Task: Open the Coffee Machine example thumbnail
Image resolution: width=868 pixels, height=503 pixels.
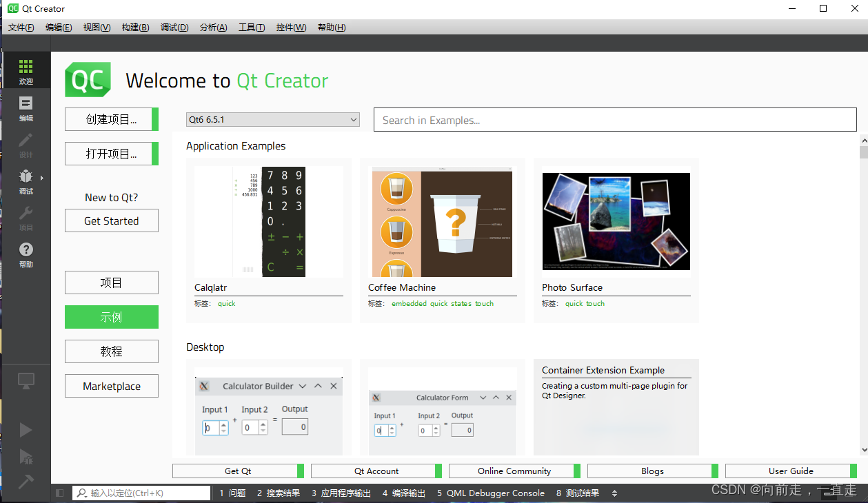Action: pos(442,222)
